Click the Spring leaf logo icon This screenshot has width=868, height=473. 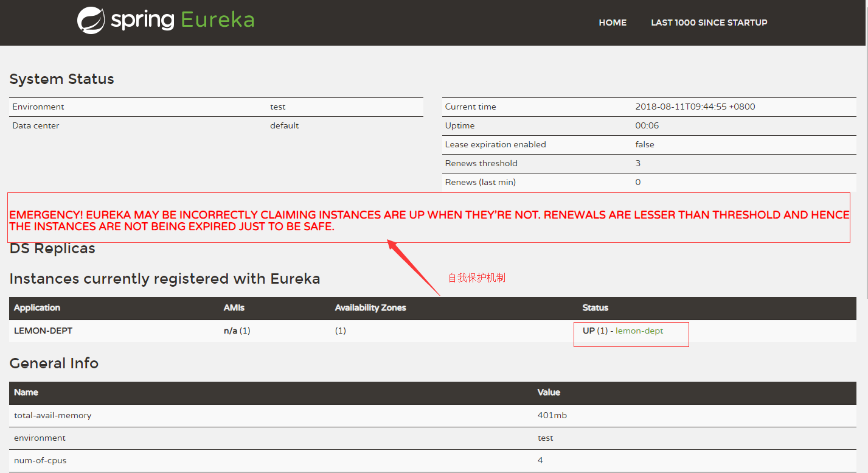tap(91, 20)
